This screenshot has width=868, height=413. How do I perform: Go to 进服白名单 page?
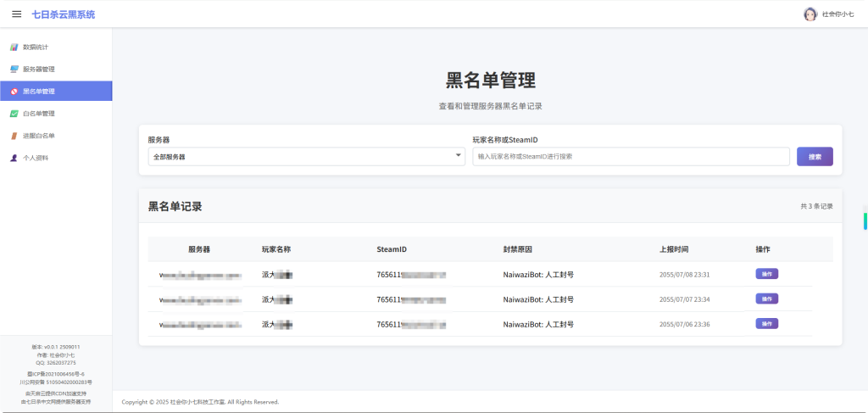click(56, 136)
